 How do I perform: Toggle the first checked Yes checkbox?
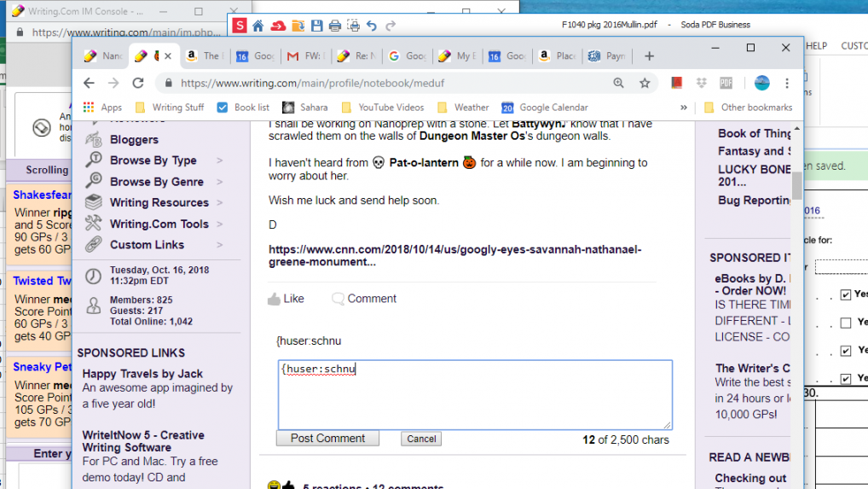click(845, 294)
